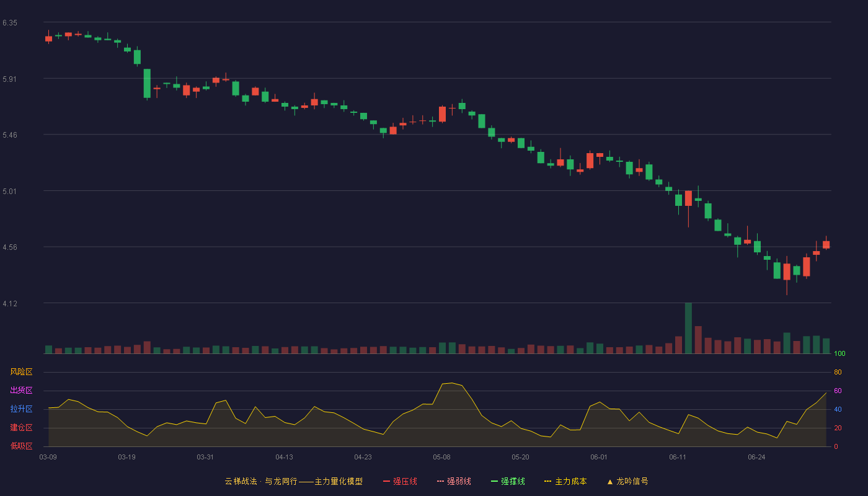The image size is (868, 496).
Task: Toggle the 强弱线 legend entry
Action: pos(454,481)
